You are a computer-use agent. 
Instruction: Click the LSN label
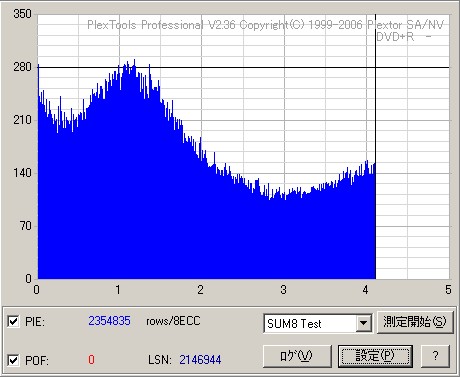[160, 360]
